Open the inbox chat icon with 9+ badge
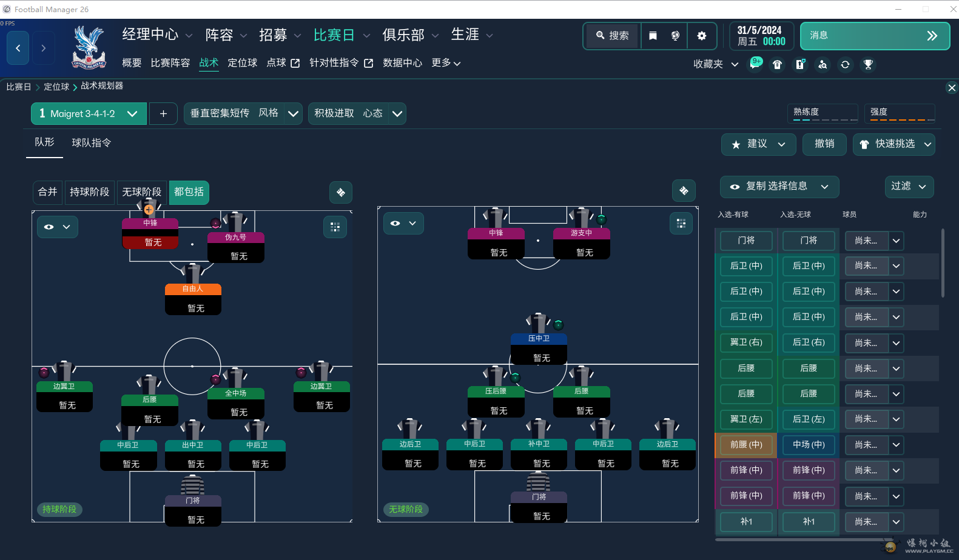959x560 pixels. 755,64
